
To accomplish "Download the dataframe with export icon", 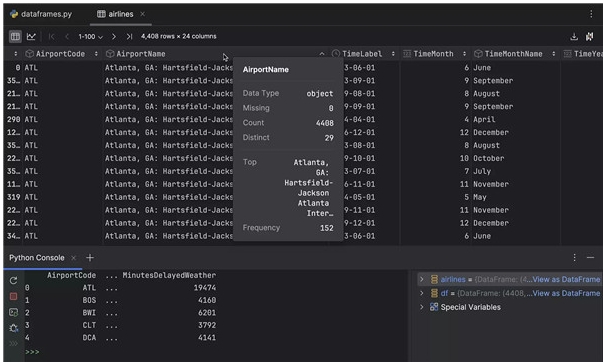I will click(x=574, y=37).
